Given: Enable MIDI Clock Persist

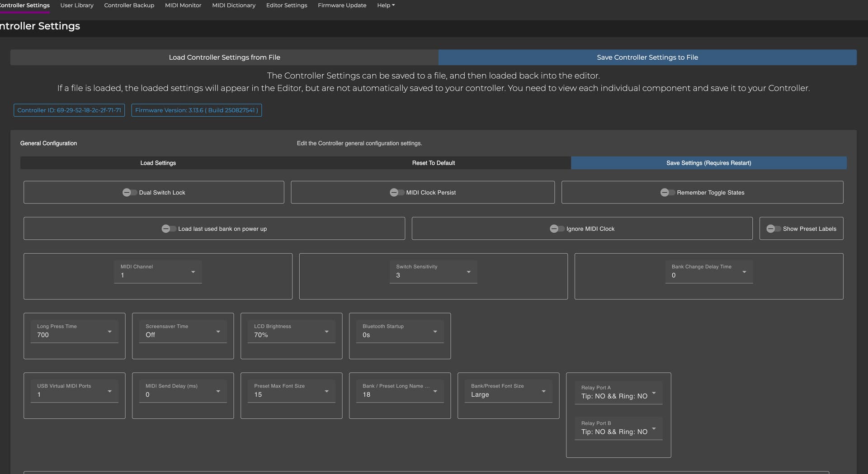Looking at the screenshot, I should click(x=396, y=193).
